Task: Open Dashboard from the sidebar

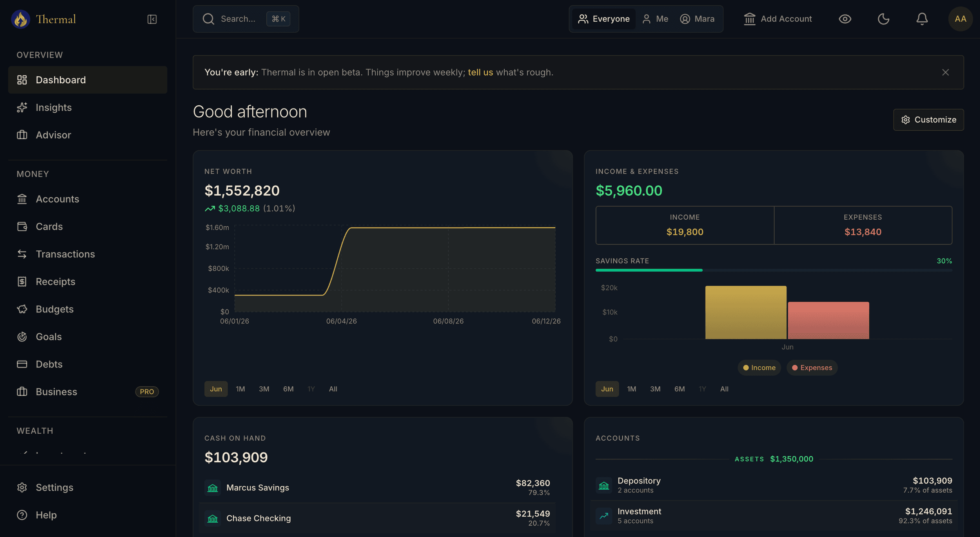Action: point(88,80)
